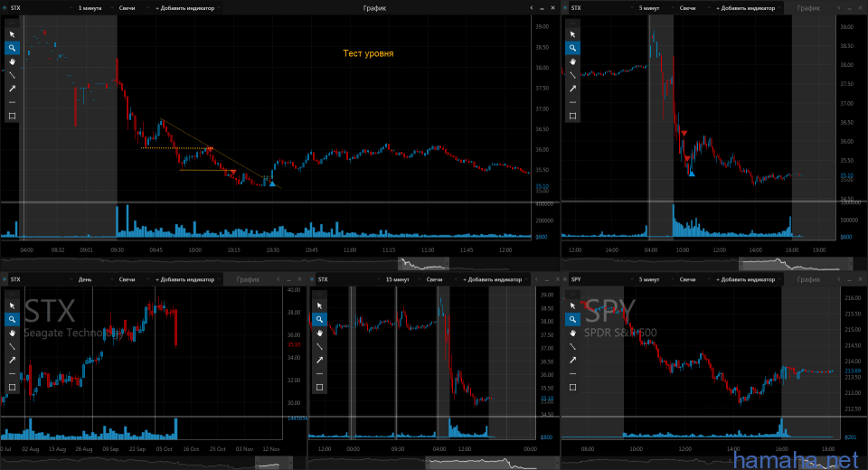Image resolution: width=868 pixels, height=470 pixels.
Task: Open '5 минут' timeframe dropdown in SPY chart
Action: [x=653, y=279]
